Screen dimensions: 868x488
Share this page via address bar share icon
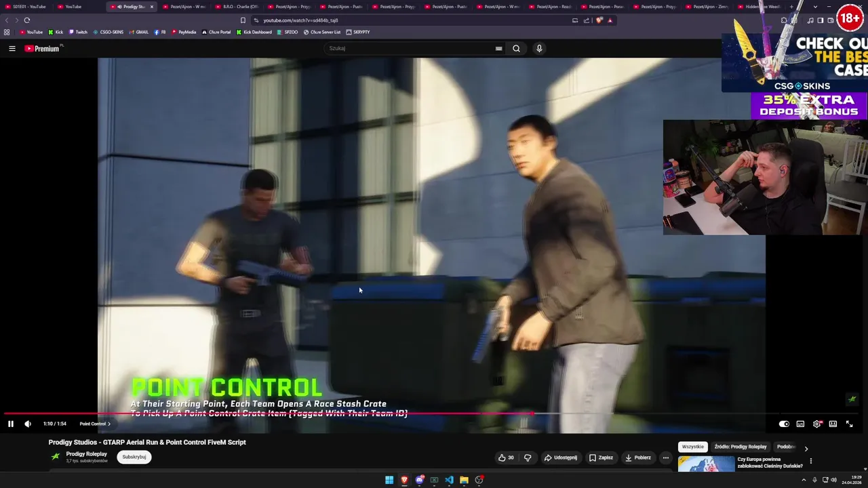point(587,20)
